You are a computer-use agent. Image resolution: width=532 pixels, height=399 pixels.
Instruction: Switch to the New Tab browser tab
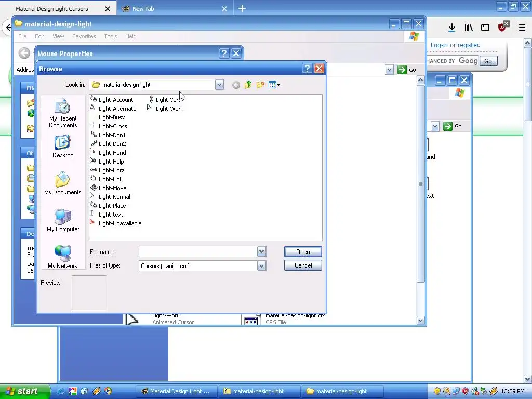click(143, 9)
